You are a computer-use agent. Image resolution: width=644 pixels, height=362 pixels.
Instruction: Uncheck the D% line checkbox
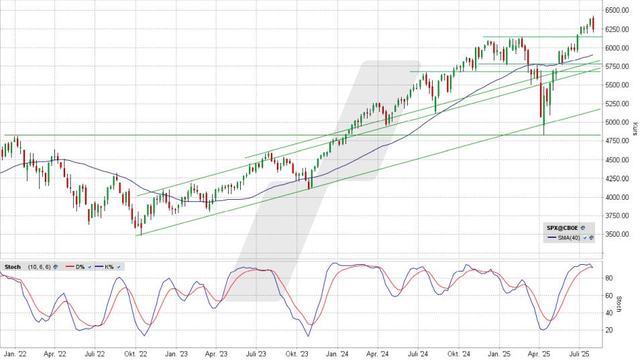(x=89, y=267)
